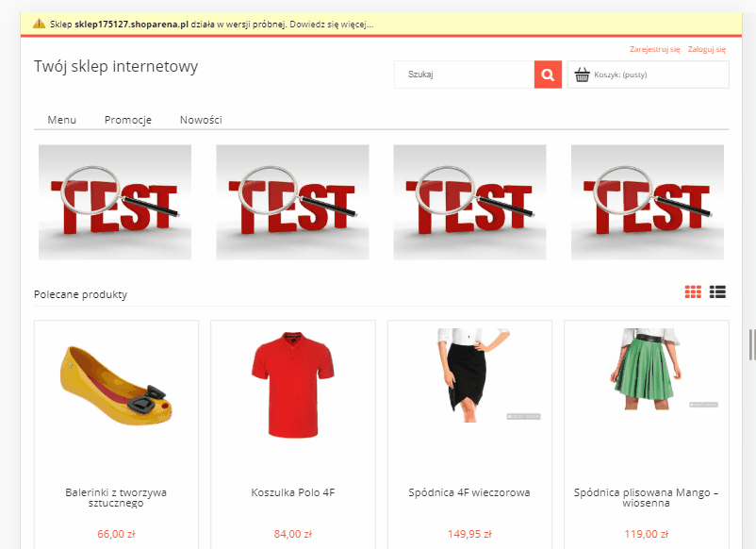This screenshot has width=756, height=549.
Task: Switch to grid view layout
Action: tap(693, 292)
